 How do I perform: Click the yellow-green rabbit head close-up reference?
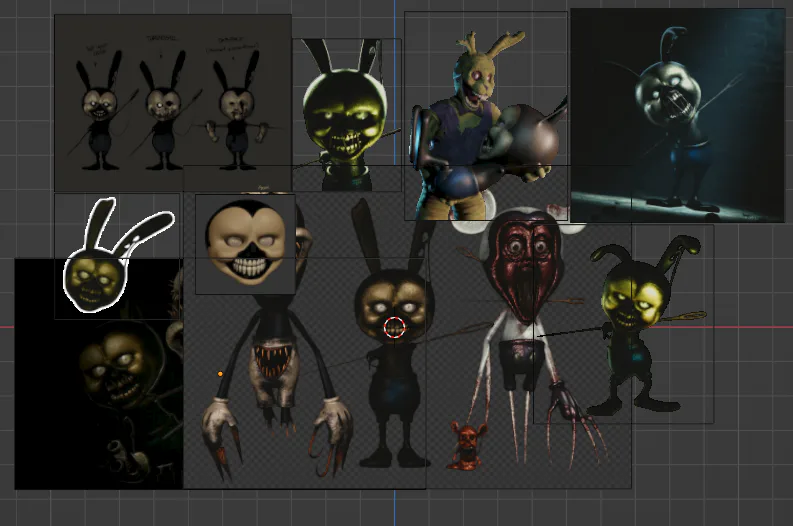coord(347,115)
